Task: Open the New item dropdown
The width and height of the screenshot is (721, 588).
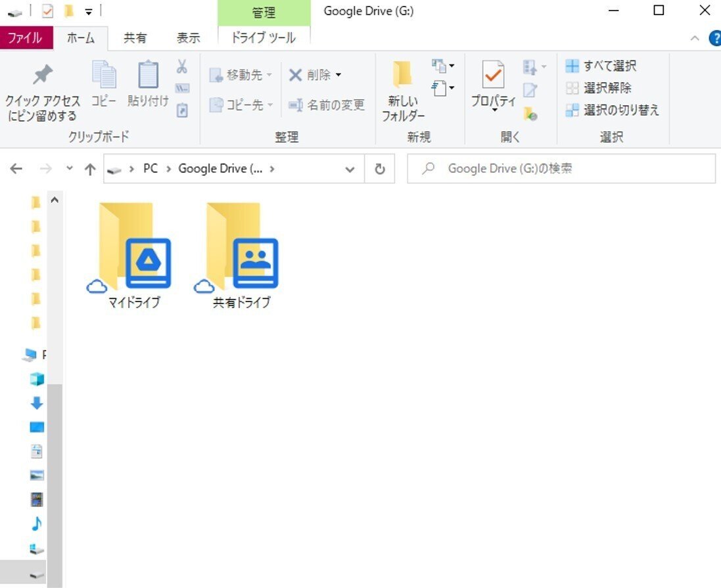Action: [443, 66]
